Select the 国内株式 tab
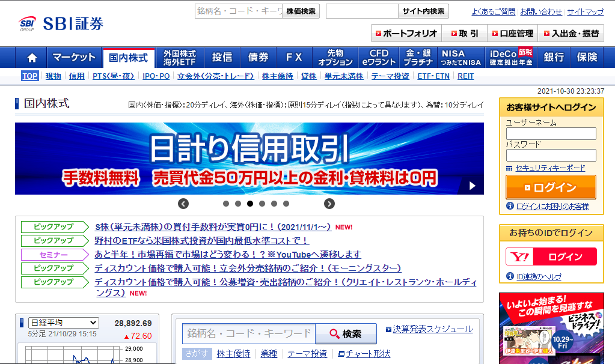Viewport: 615px width, 364px height. pyautogui.click(x=129, y=58)
